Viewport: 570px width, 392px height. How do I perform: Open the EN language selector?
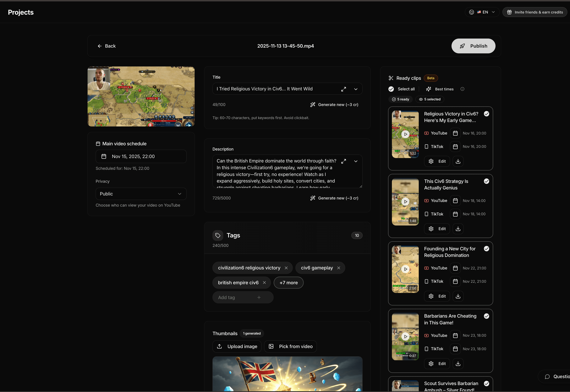click(482, 12)
